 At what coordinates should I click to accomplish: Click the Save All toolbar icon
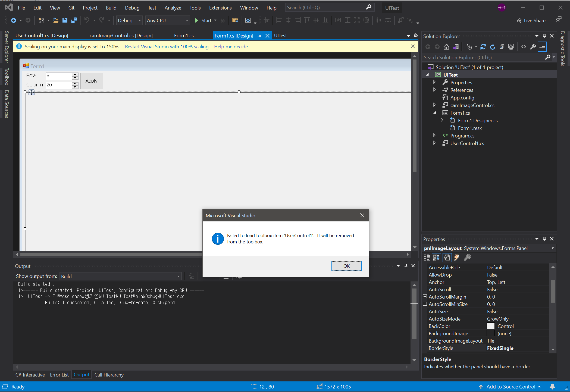(74, 20)
